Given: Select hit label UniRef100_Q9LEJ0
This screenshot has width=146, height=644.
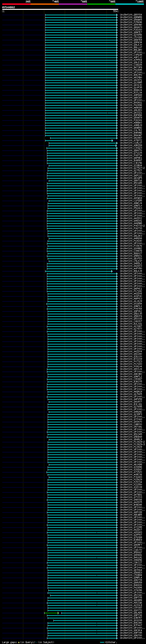Looking at the screenshot, I should pyautogui.click(x=131, y=45).
